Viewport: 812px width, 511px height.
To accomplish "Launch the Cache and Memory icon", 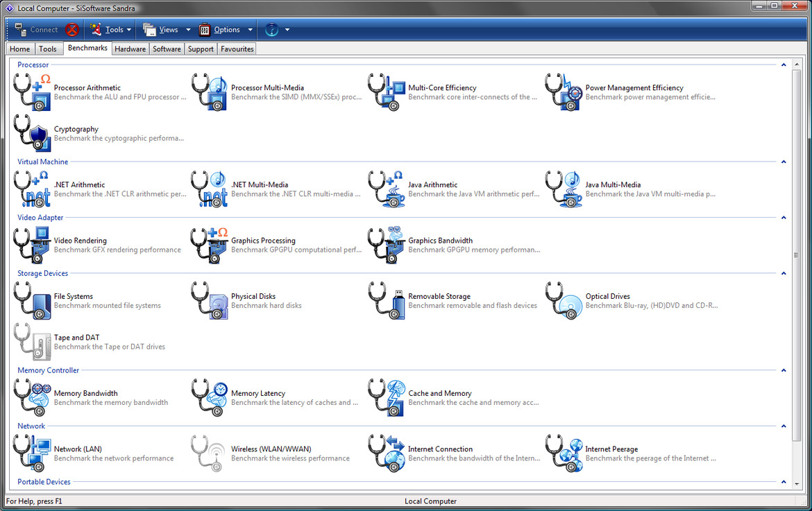I will click(x=387, y=398).
